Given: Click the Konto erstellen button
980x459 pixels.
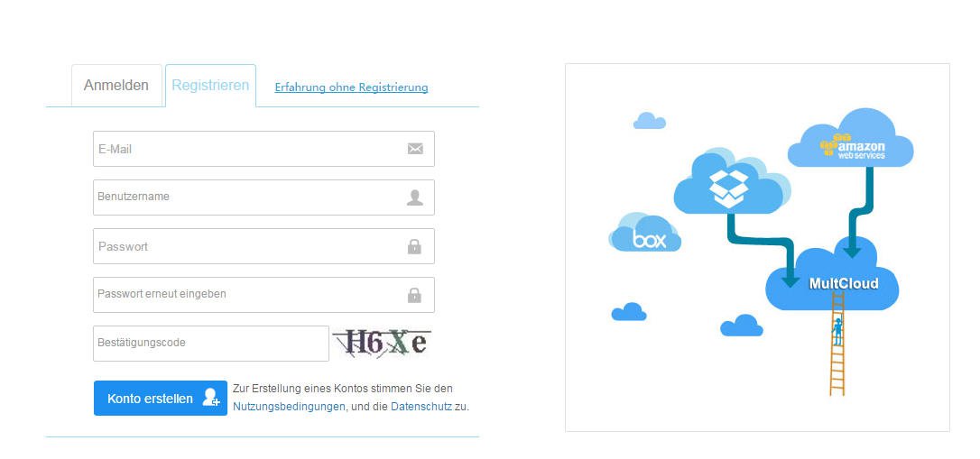Looking at the screenshot, I should pyautogui.click(x=161, y=398).
